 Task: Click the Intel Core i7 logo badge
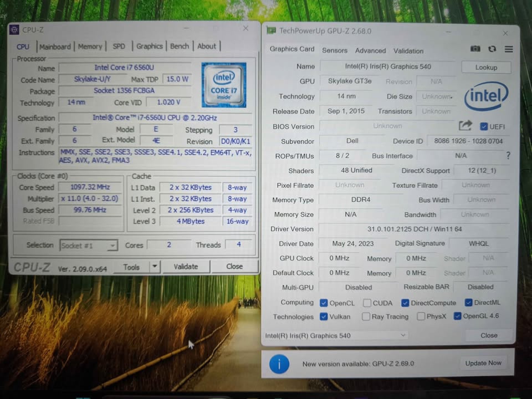click(x=224, y=85)
